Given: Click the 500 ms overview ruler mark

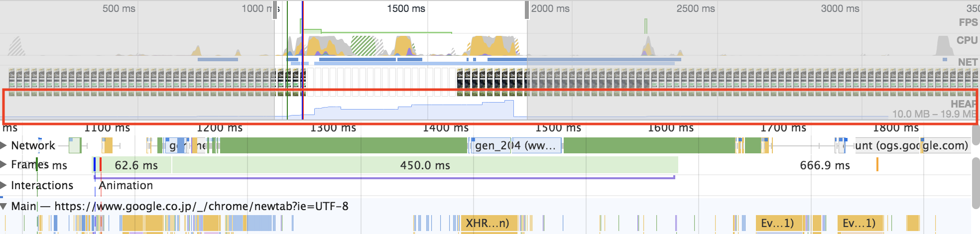Looking at the screenshot, I should (x=119, y=8).
